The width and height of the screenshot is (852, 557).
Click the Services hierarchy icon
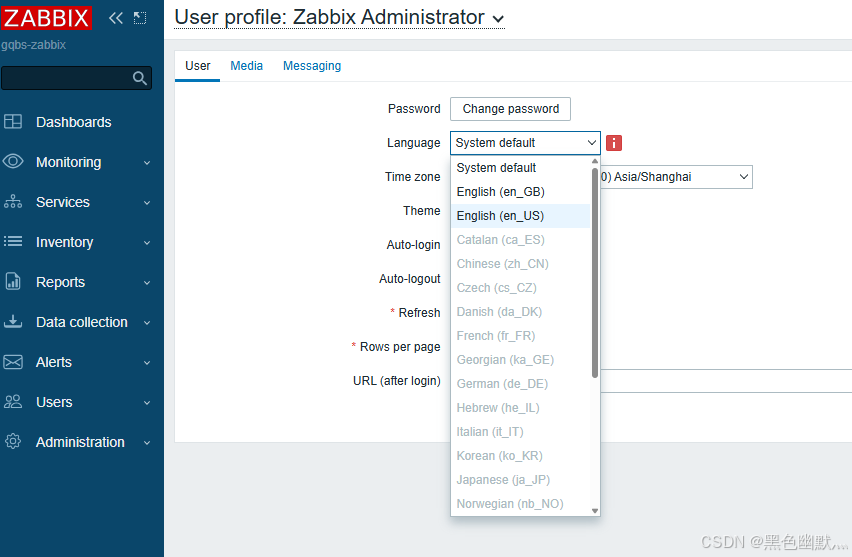(x=13, y=202)
